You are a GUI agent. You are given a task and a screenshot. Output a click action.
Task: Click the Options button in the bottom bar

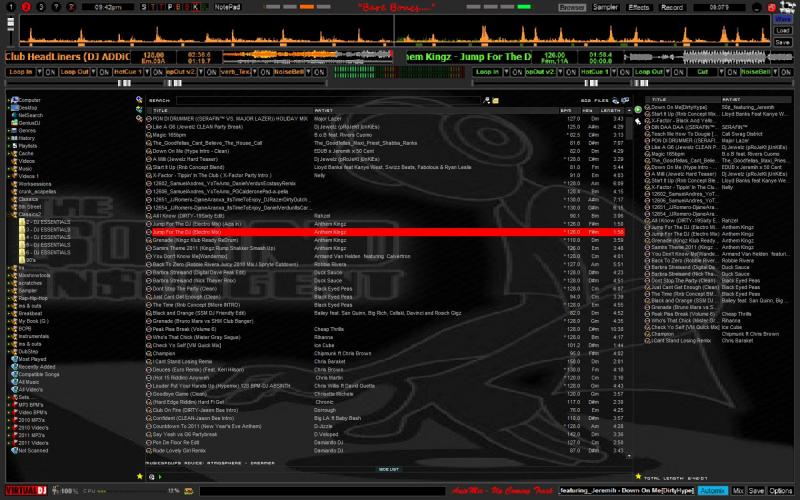780,491
